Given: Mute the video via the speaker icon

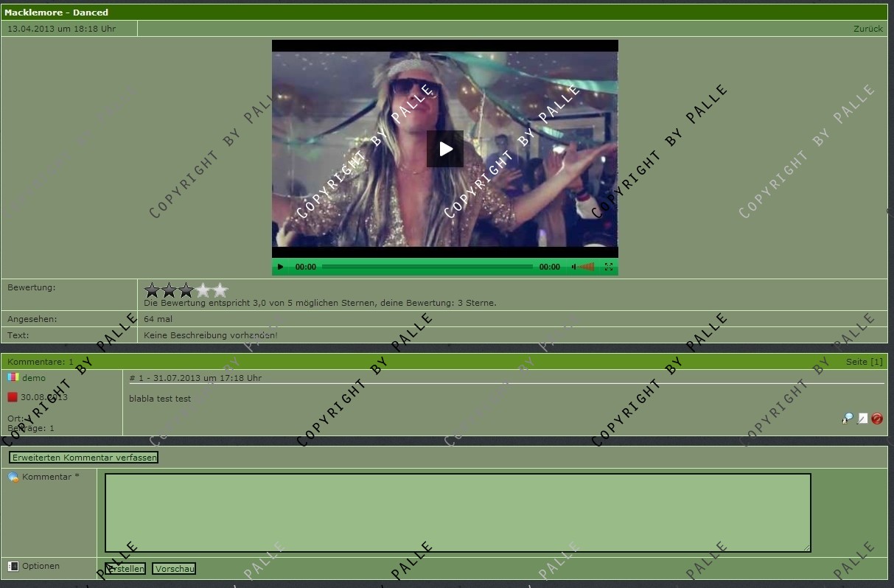Looking at the screenshot, I should coord(573,267).
